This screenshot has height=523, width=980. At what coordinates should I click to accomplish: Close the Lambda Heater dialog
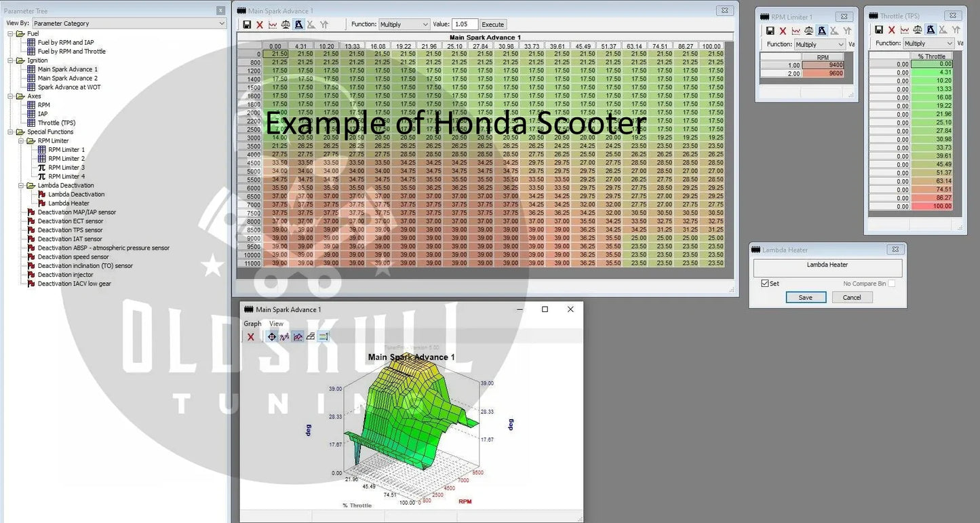pos(895,250)
